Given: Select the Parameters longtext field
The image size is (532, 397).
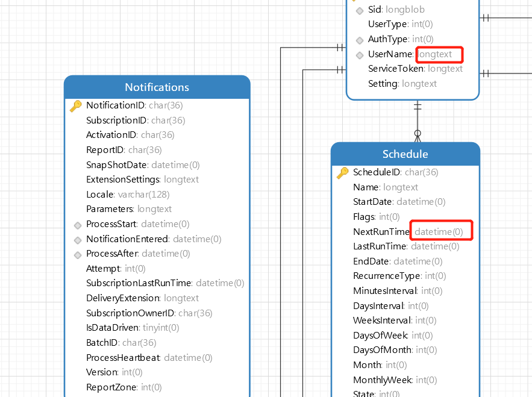Looking at the screenshot, I should pos(129,209).
